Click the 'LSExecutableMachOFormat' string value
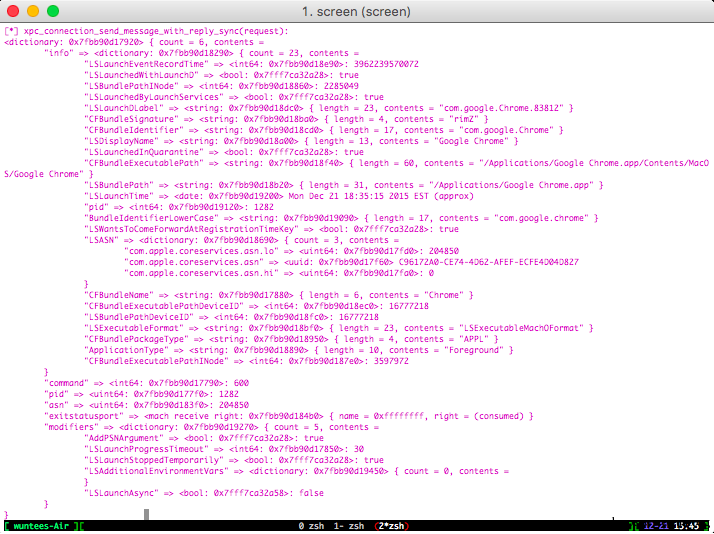 click(521, 328)
